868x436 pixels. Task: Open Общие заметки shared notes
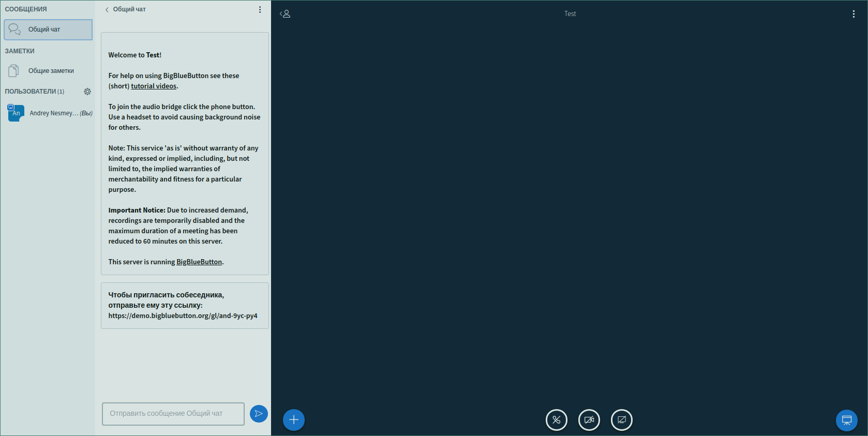coord(51,71)
